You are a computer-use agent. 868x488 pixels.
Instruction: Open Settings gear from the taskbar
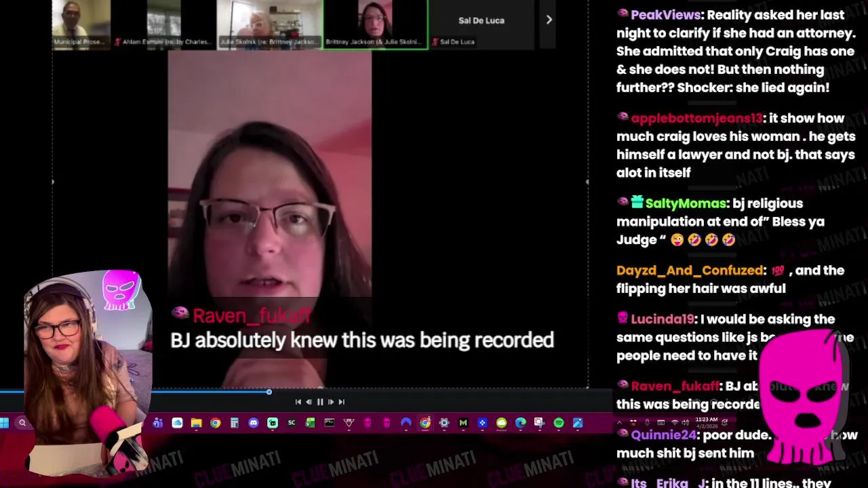click(x=444, y=423)
